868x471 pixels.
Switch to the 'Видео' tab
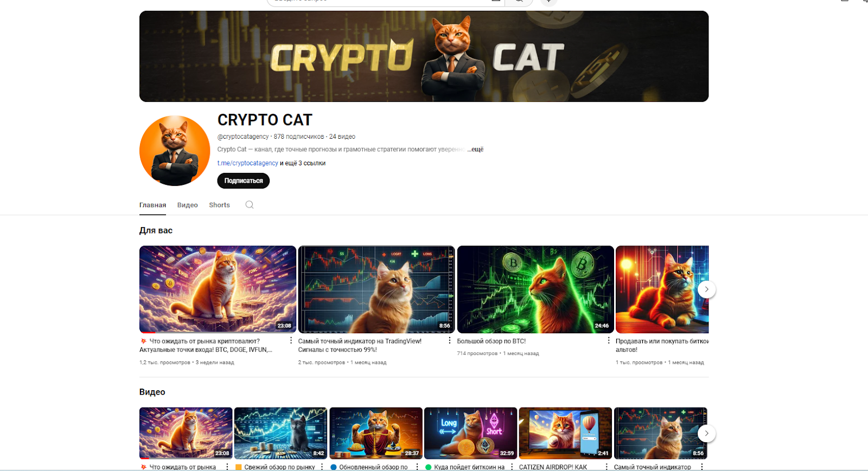(x=187, y=205)
